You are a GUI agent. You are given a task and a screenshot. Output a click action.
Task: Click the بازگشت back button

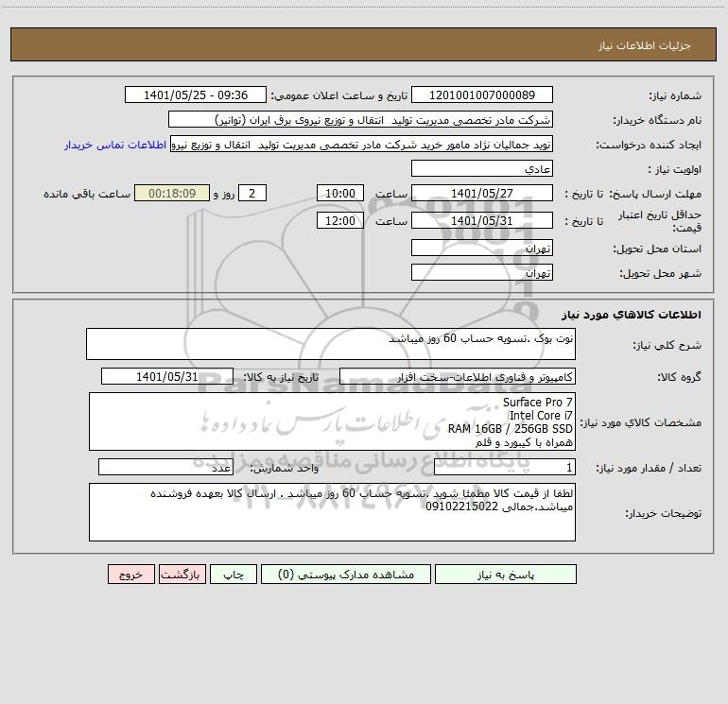pyautogui.click(x=182, y=574)
